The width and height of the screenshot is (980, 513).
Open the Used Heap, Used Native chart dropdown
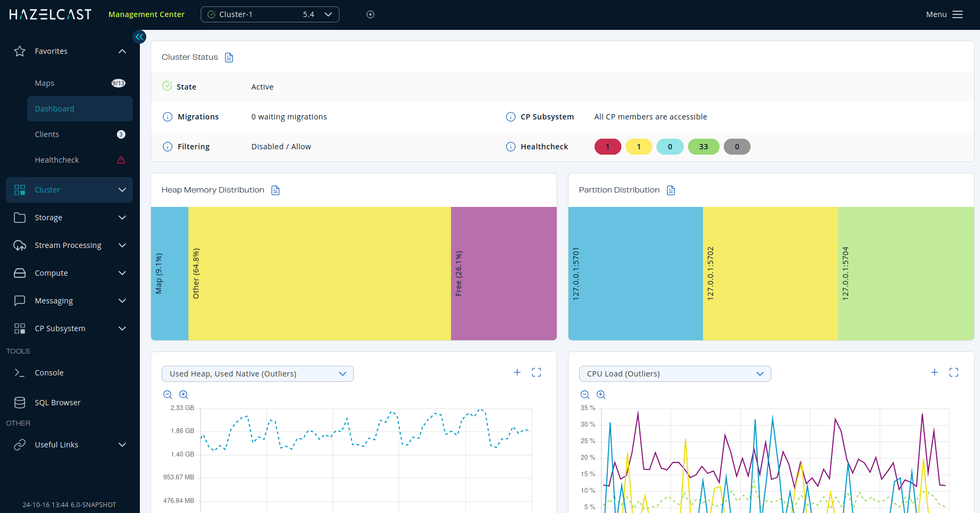point(257,374)
